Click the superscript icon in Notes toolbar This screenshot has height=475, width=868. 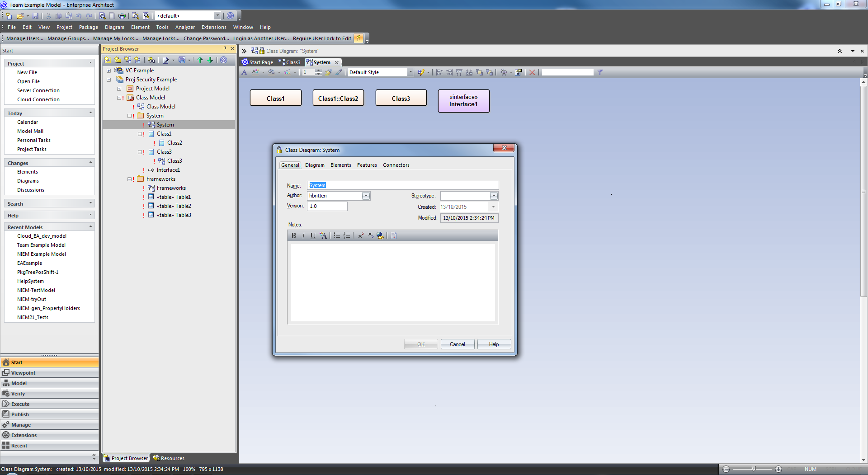click(x=361, y=235)
